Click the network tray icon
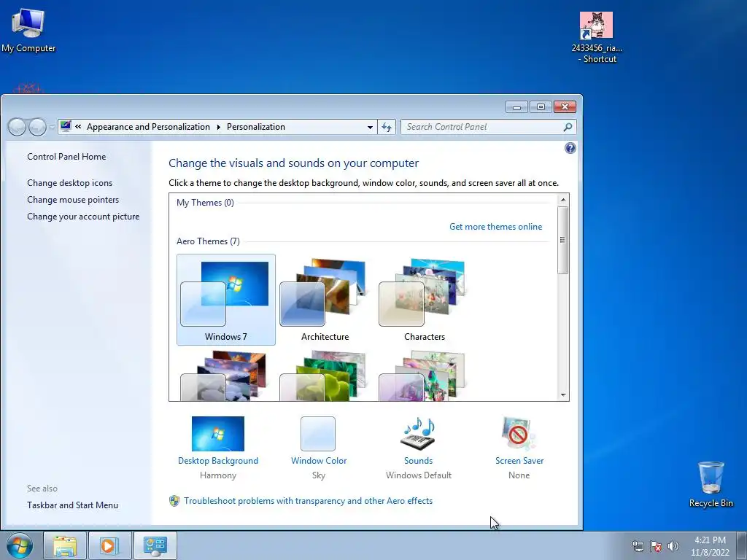 pyautogui.click(x=638, y=546)
